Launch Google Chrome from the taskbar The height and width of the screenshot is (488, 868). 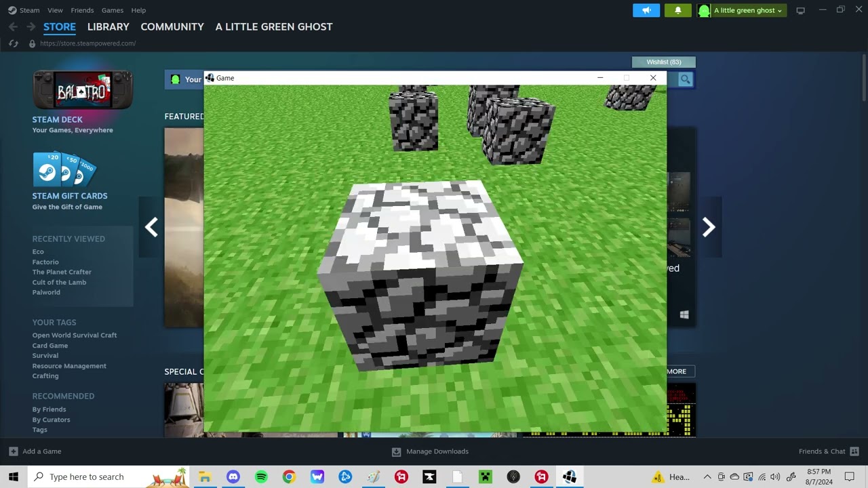pos(289,476)
